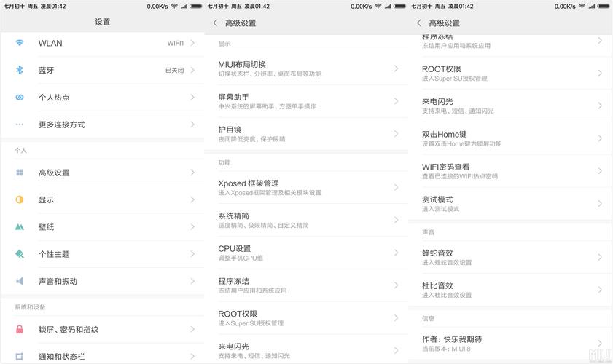Tap the WLAN wifi icon
The height and width of the screenshot is (364, 613).
(x=20, y=43)
